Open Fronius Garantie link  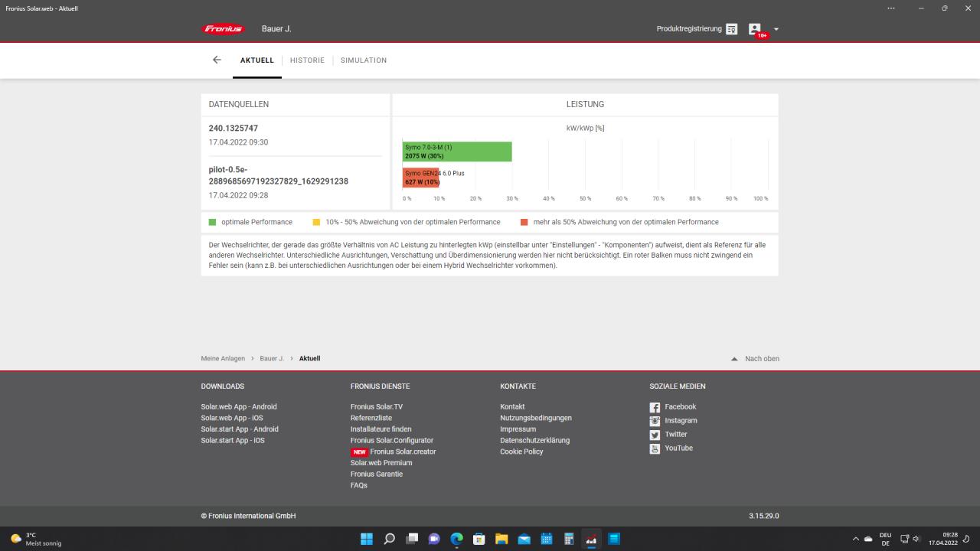point(377,474)
